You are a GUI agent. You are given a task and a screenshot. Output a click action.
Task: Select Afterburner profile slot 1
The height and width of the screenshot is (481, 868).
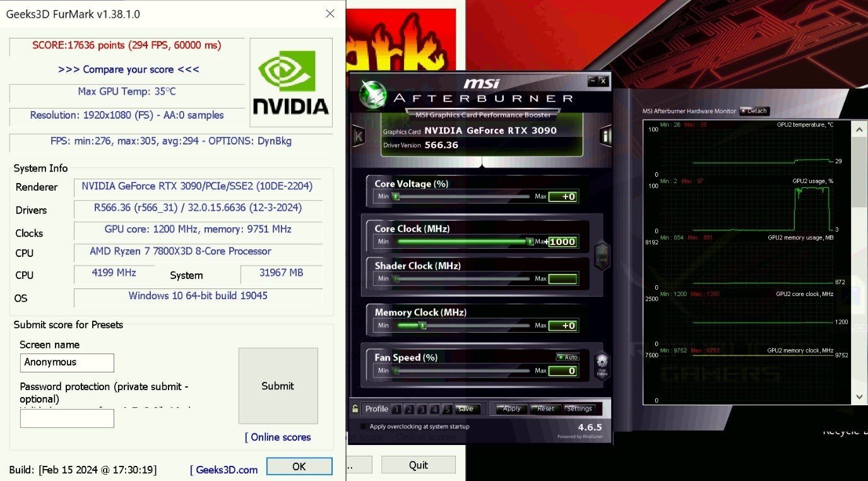tap(396, 409)
